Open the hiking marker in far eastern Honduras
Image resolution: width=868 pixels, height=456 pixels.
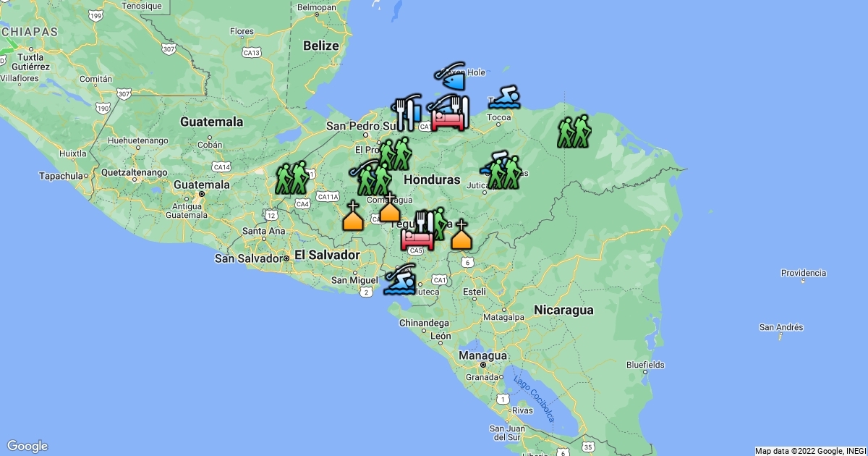pos(574,132)
